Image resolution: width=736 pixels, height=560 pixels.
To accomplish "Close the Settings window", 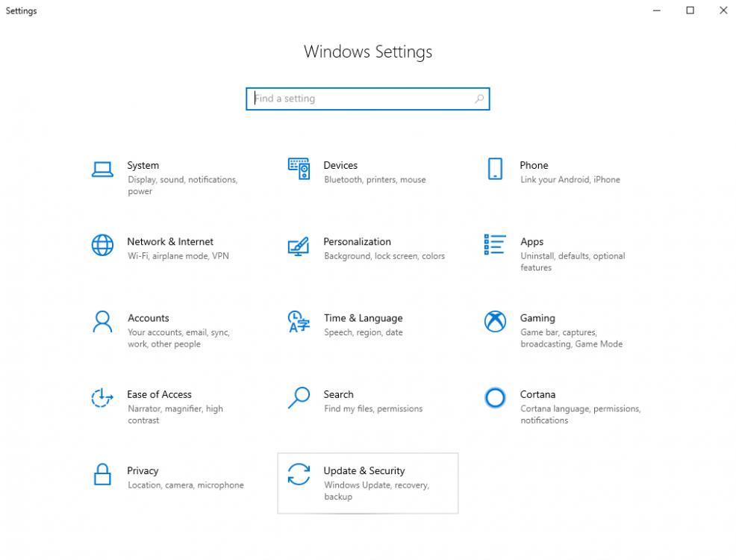I will point(723,10).
